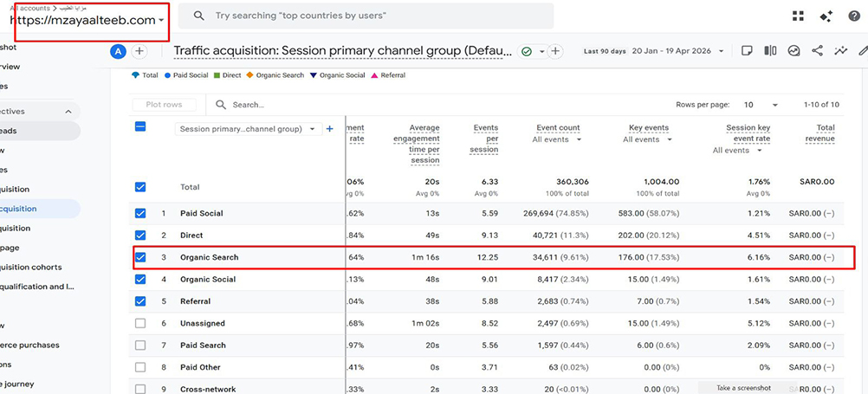The height and width of the screenshot is (394, 868).
Task: Open the trend line insights icon
Action: (x=840, y=51)
